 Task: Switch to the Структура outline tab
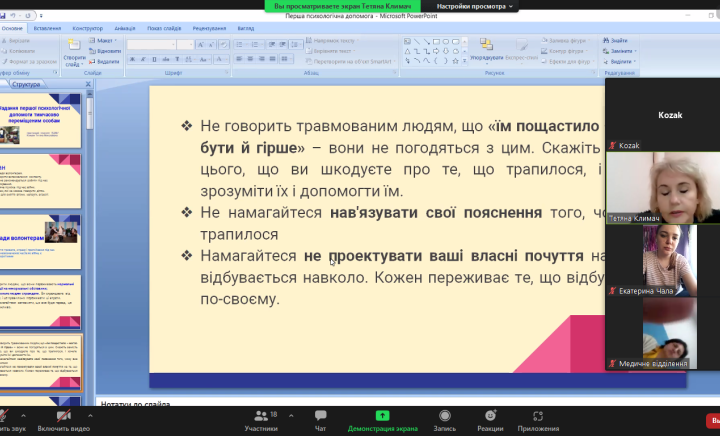tap(26, 84)
